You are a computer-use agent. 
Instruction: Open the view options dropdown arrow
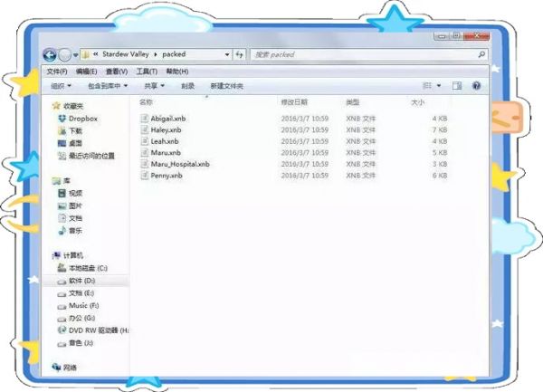[x=439, y=85]
